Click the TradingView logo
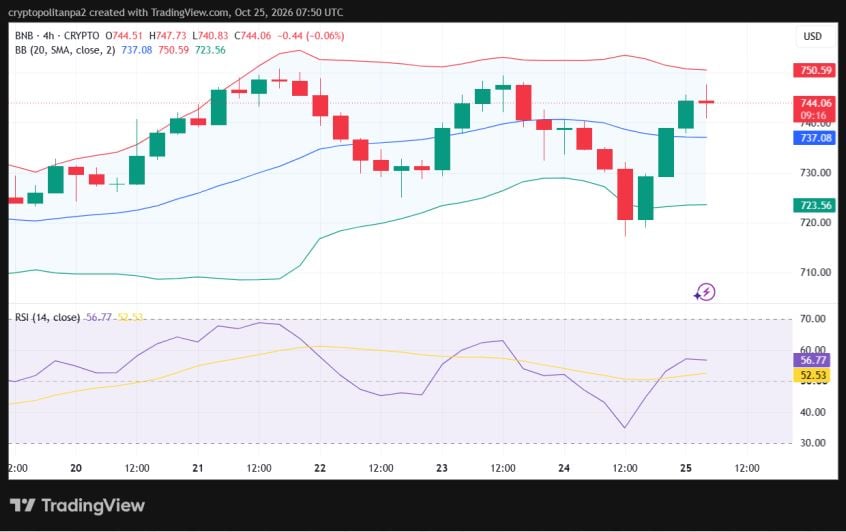 tap(77, 506)
